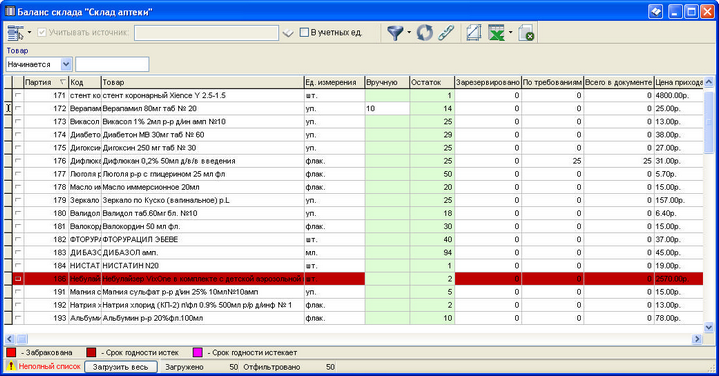Screen dimensions: 719x376
Task: Maximize the 'Баланс склада' window
Action: [x=691, y=11]
